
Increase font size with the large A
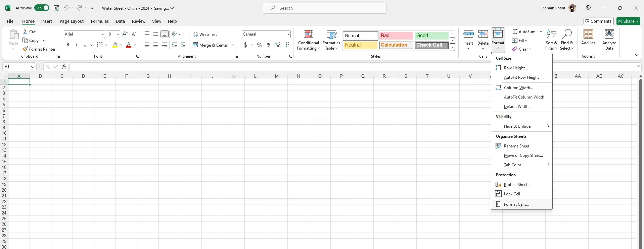[x=125, y=34]
